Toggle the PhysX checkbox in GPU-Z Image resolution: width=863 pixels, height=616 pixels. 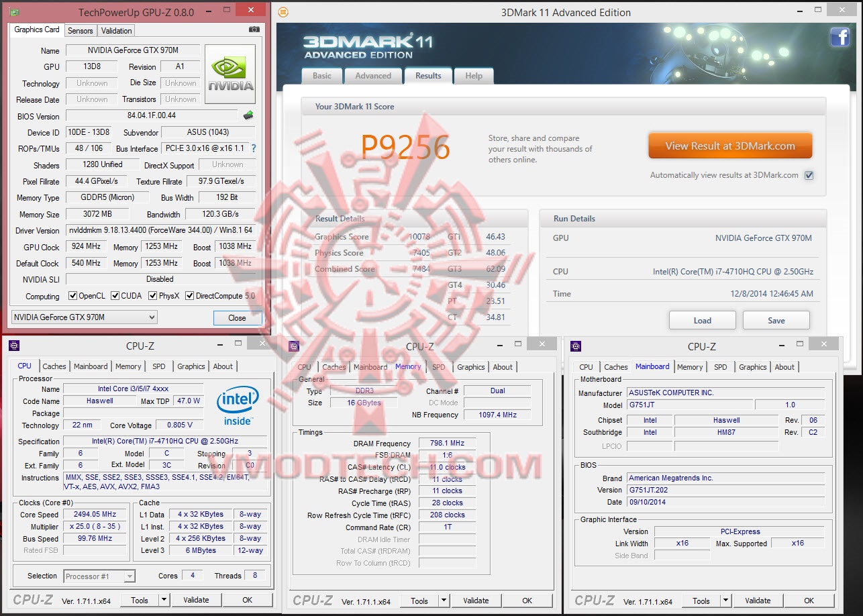point(153,296)
